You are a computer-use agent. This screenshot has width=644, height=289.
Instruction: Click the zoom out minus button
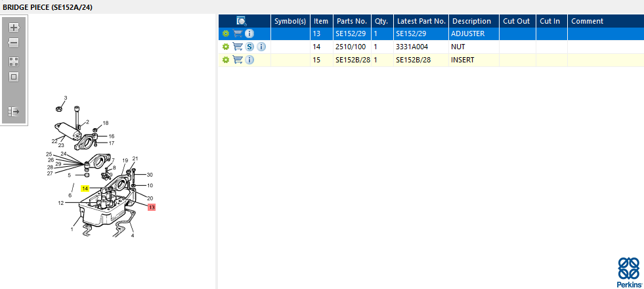[x=13, y=43]
